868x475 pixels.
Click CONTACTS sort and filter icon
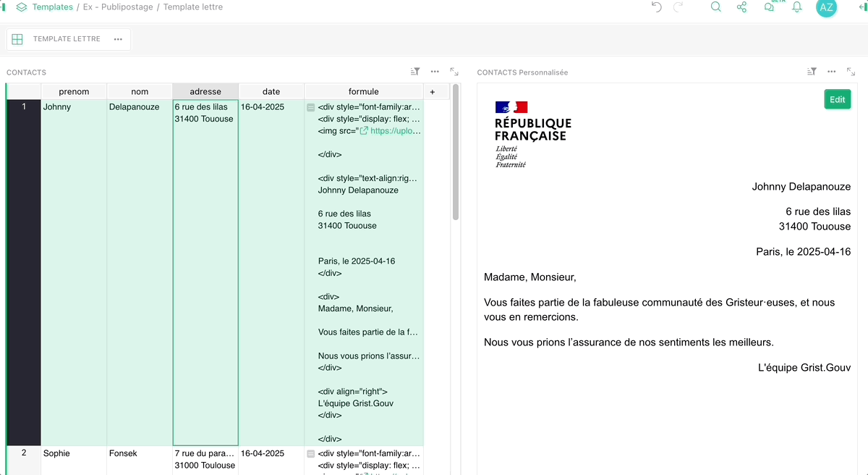[415, 72]
